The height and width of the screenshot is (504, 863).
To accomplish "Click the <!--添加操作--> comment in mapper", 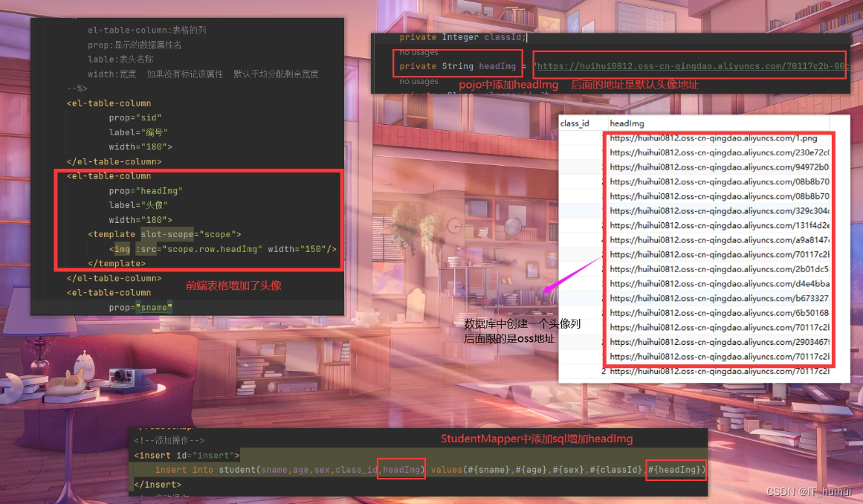I will [x=169, y=441].
